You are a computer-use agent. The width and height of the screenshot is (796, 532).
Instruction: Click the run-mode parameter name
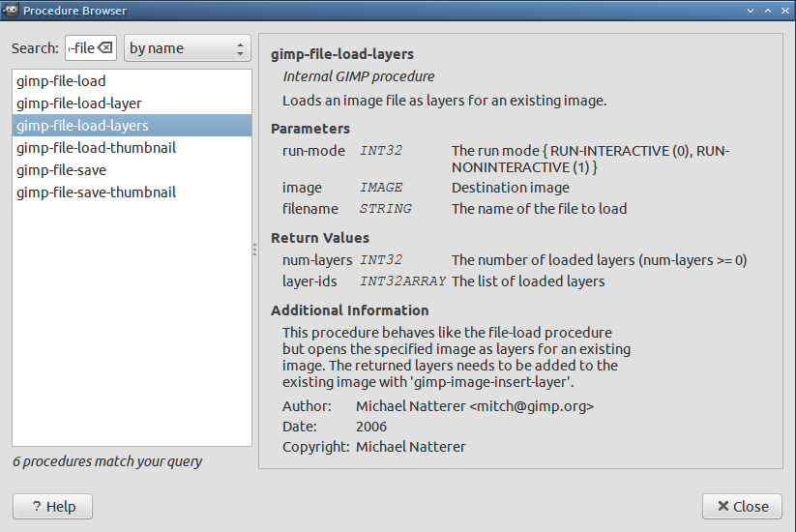313,151
